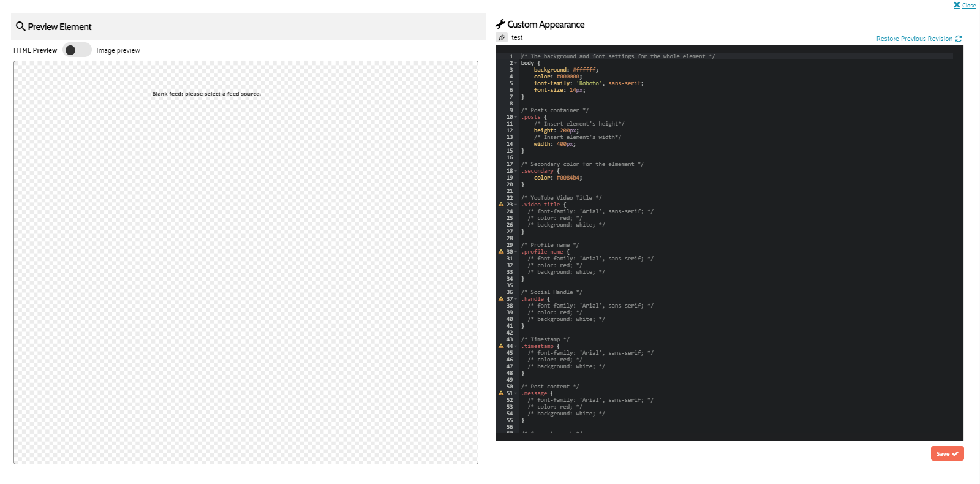
Task: Click the warning icon on line 51
Action: [501, 393]
